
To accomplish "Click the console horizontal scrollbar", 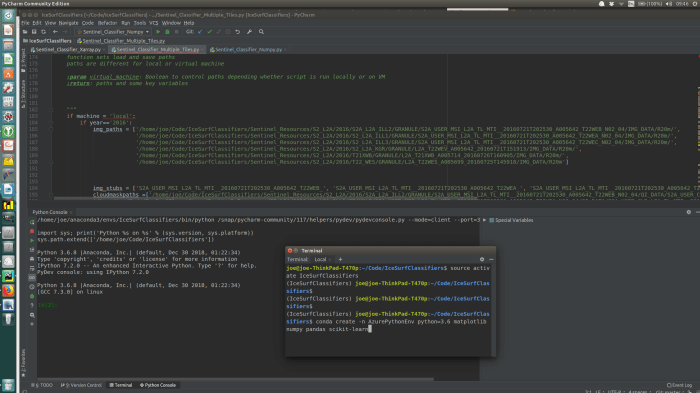I will 235,380.
